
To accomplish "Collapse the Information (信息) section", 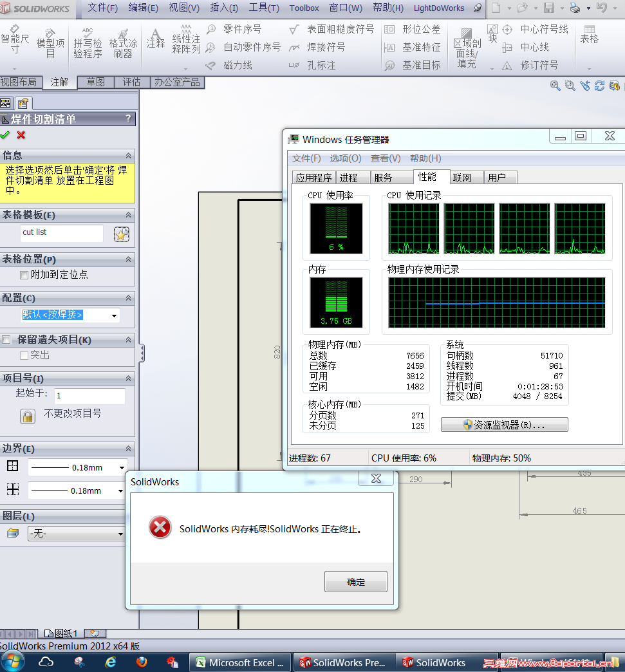I will click(128, 155).
